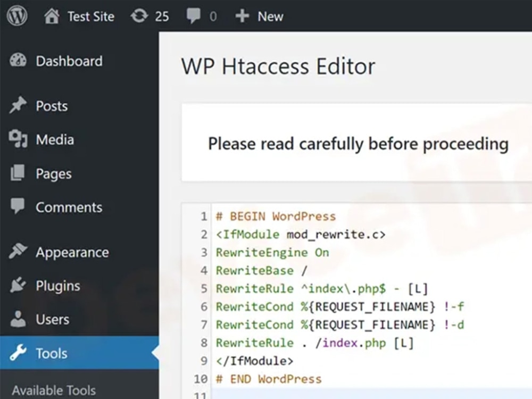The height and width of the screenshot is (399, 532).
Task: Click the plus icon beside New
Action: click(x=242, y=16)
